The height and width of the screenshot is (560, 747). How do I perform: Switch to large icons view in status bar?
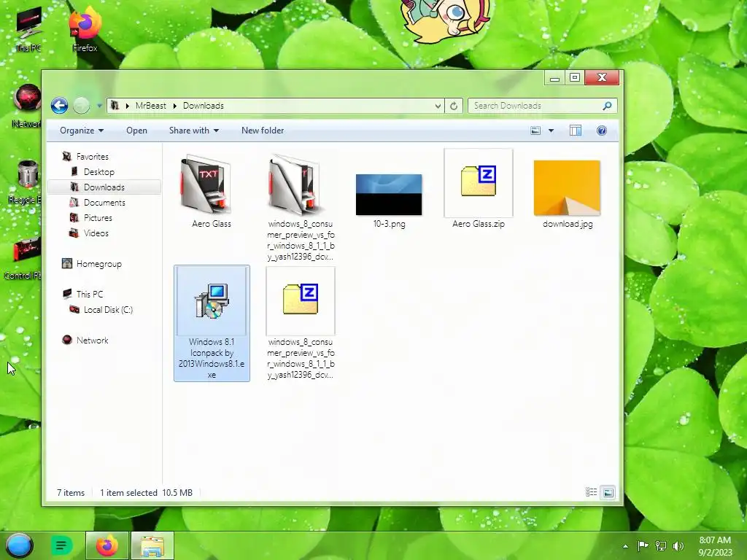[x=608, y=492]
